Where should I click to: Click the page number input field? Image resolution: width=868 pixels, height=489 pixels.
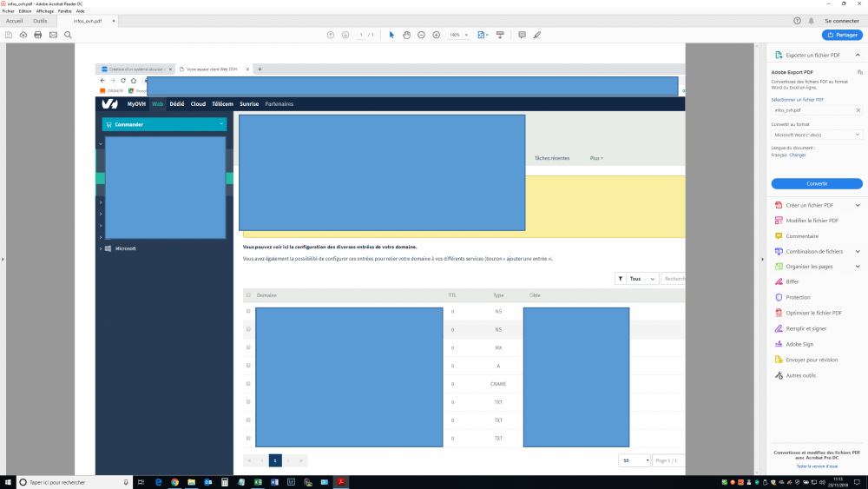tap(362, 35)
